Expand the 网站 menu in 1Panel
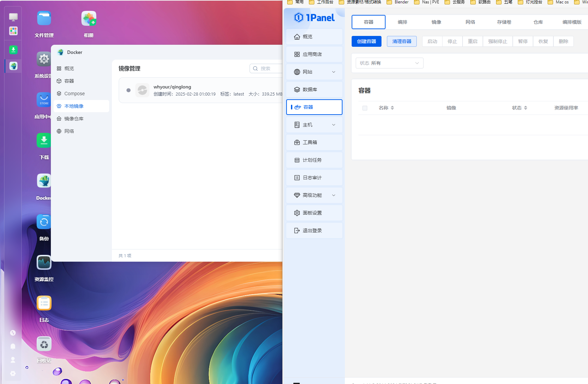Screen dimensions: 588x384 tap(314, 72)
